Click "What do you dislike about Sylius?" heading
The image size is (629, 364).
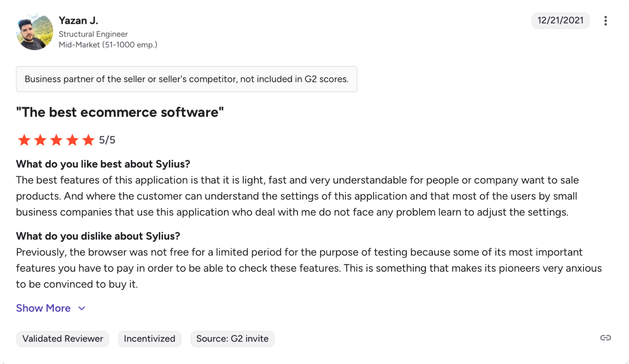(98, 236)
